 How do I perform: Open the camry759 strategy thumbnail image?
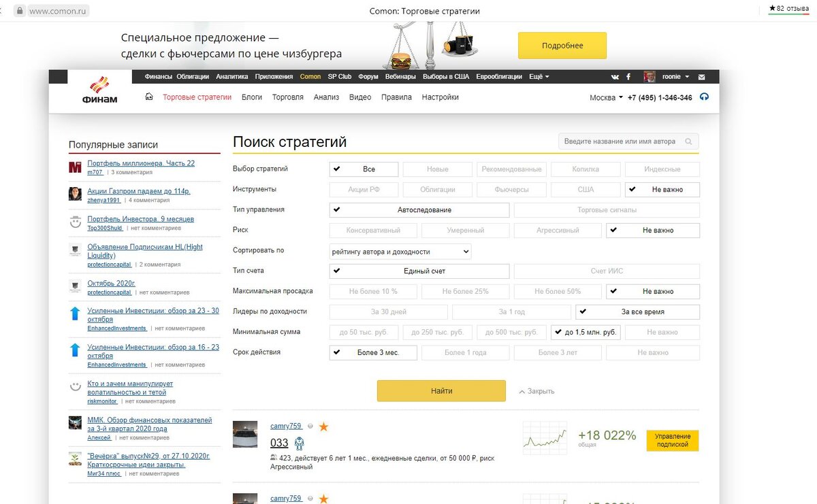[x=245, y=434]
